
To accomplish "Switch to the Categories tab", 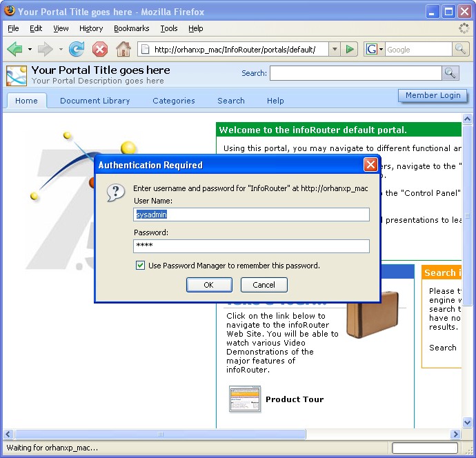I will (174, 101).
